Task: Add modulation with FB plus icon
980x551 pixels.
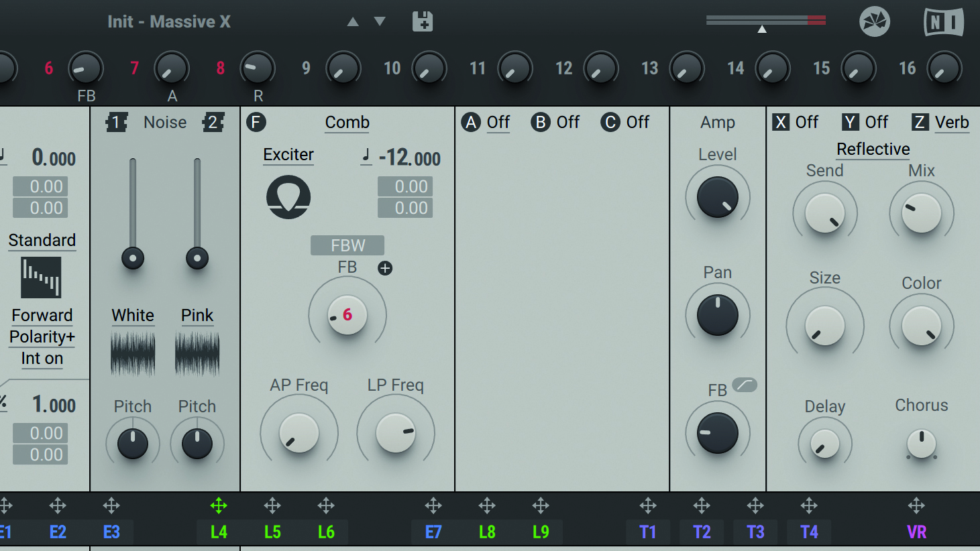Action: (385, 268)
